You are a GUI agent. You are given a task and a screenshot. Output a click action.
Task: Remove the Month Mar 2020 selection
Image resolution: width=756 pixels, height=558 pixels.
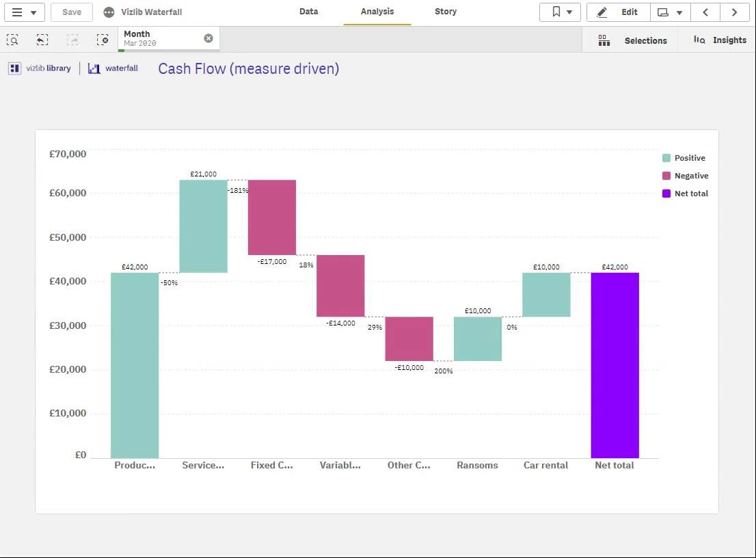(x=208, y=38)
